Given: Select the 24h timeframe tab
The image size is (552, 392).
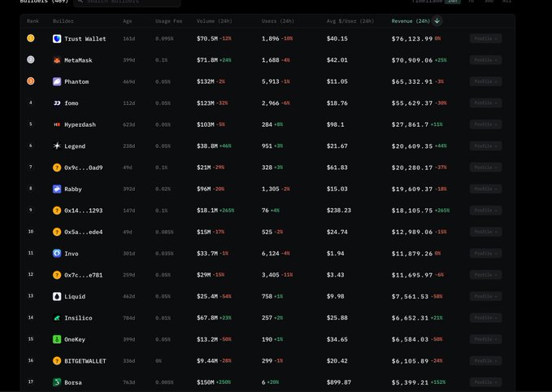Looking at the screenshot, I should (452, 2).
